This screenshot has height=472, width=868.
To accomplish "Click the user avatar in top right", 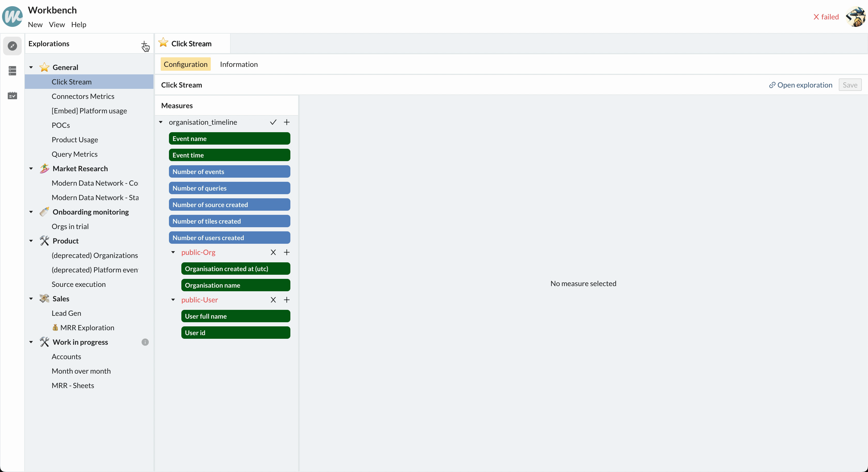I will [x=855, y=17].
